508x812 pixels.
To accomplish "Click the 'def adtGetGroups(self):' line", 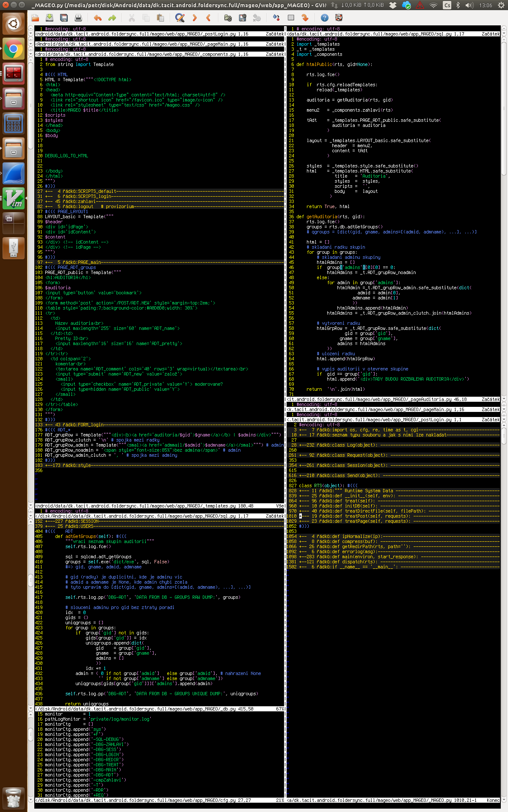I will 91,536.
